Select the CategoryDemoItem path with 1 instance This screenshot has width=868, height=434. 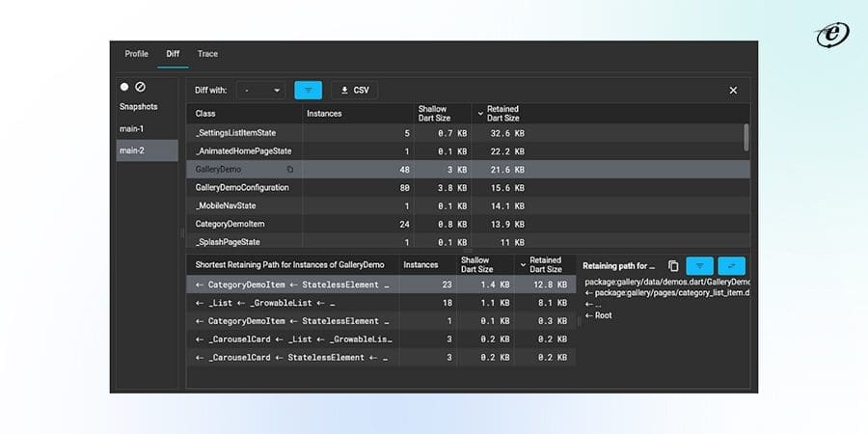(381, 321)
